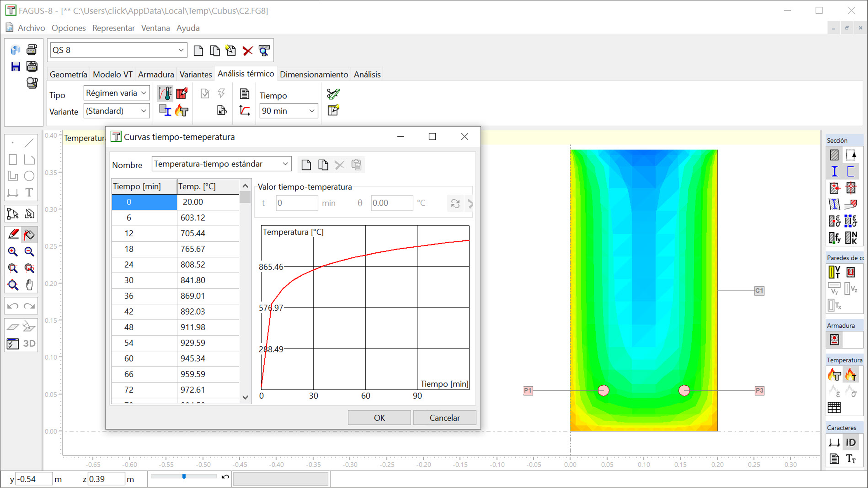The image size is (868, 488).
Task: Toggle the 3D view button
Action: click(29, 343)
